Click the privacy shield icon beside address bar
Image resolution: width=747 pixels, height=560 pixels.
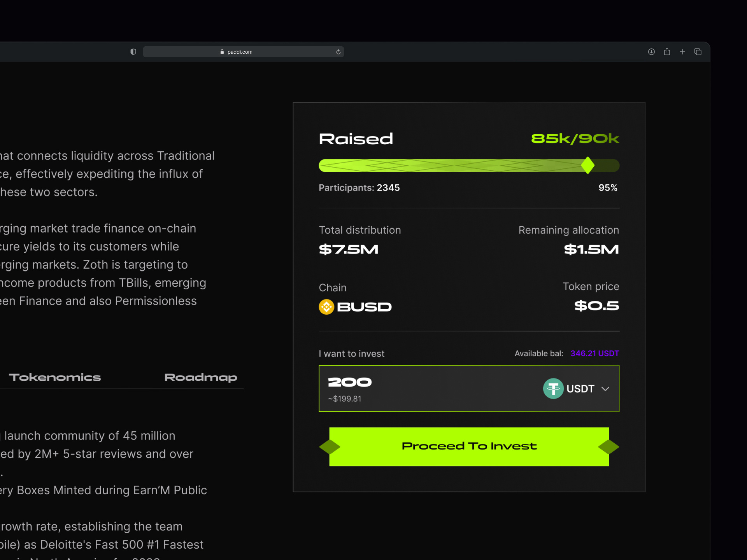(133, 51)
